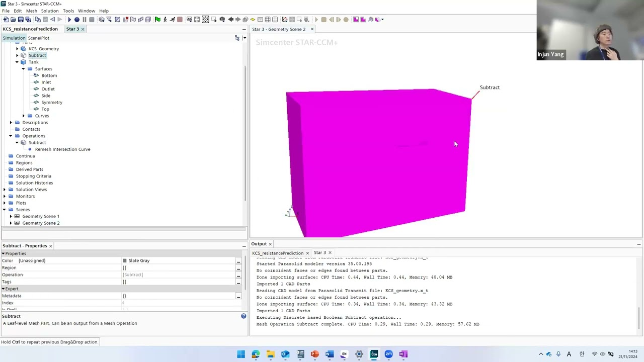
Task: Click the Metadata property ellipsis button
Action: click(x=238, y=296)
